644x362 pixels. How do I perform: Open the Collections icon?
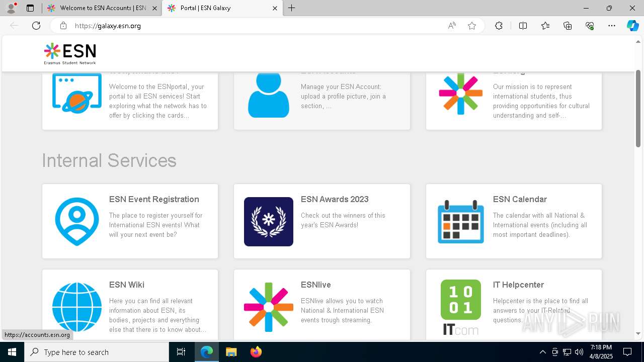[568, 26]
